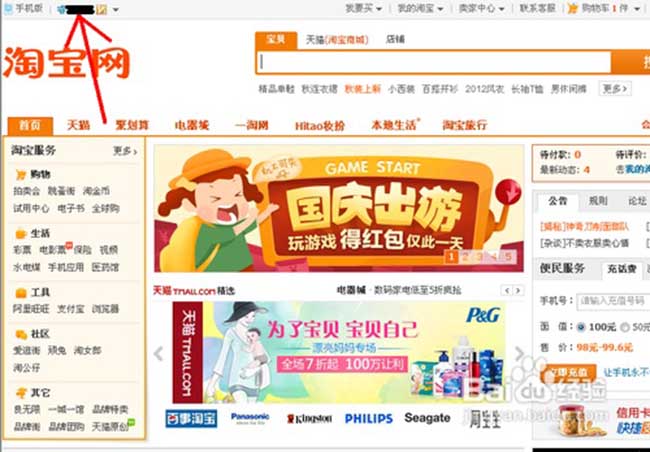Click the 支付宝 link under 工具
650x452 pixels.
coord(70,309)
